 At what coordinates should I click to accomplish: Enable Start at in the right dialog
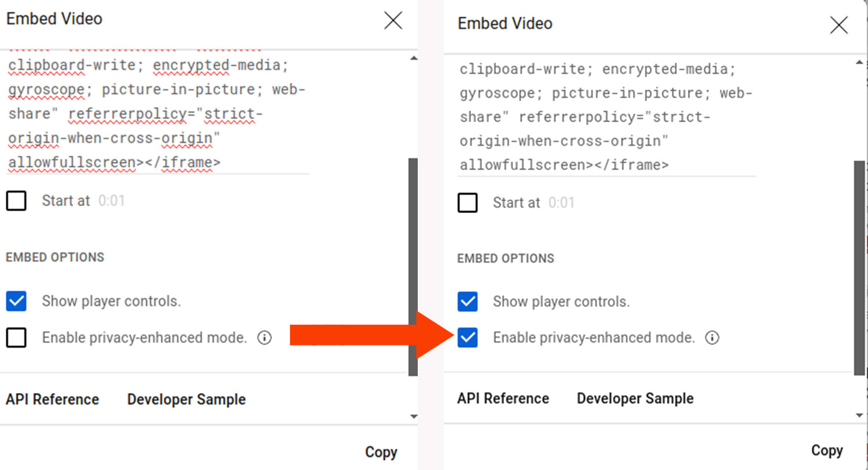tap(467, 203)
